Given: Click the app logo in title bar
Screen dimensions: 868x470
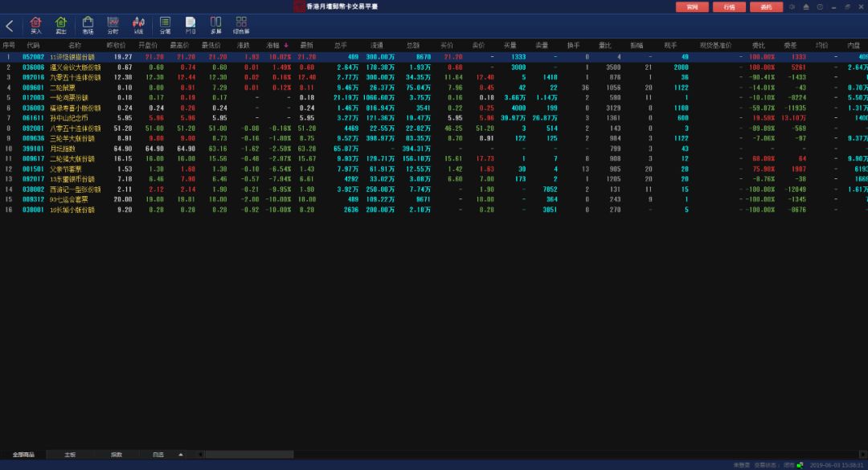Looking at the screenshot, I should tap(299, 6).
